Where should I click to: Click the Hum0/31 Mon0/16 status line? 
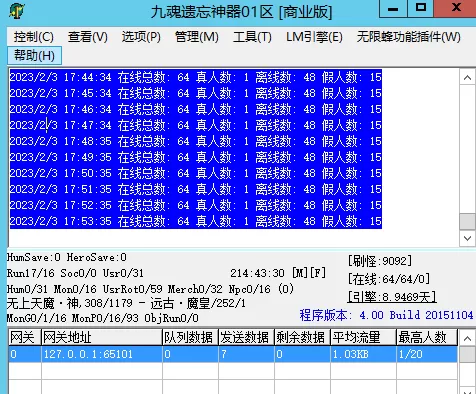click(150, 289)
